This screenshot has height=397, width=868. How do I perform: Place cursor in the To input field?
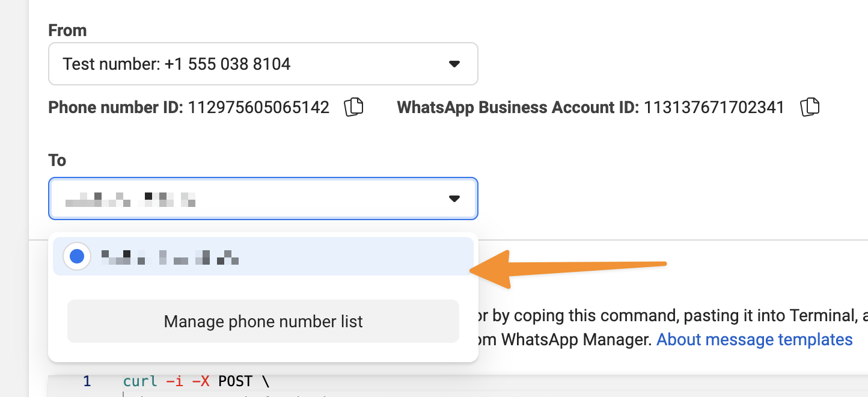tap(240, 198)
